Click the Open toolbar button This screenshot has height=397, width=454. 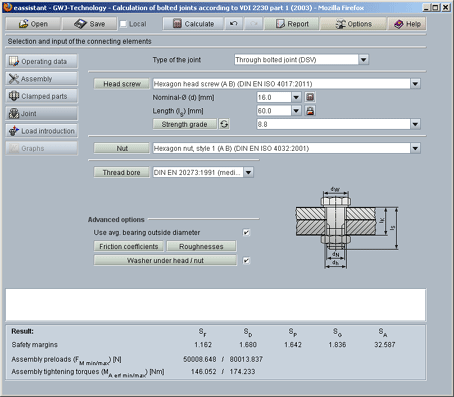[x=33, y=24]
